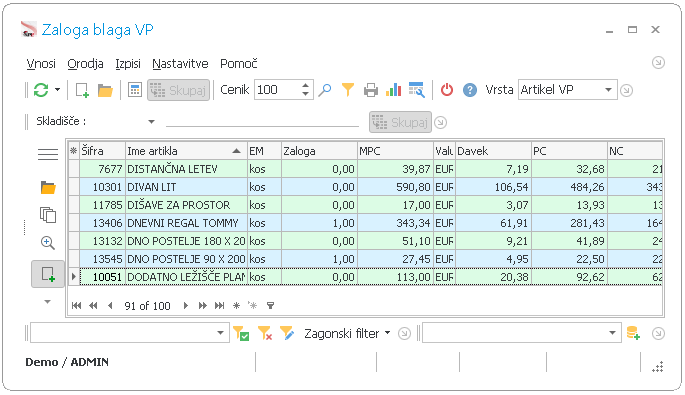Screen dimensions: 685x395
Task: Go to last record navigator button
Action: 219,305
